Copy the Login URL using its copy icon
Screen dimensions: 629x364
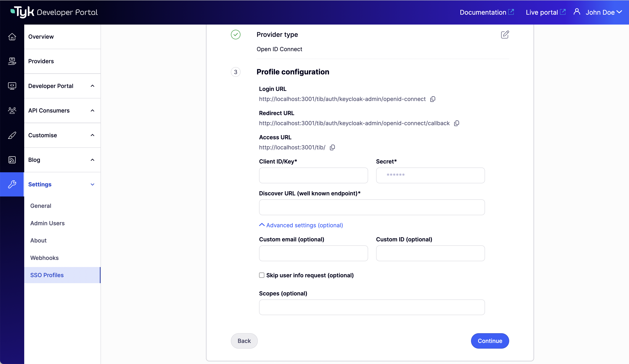click(x=432, y=99)
